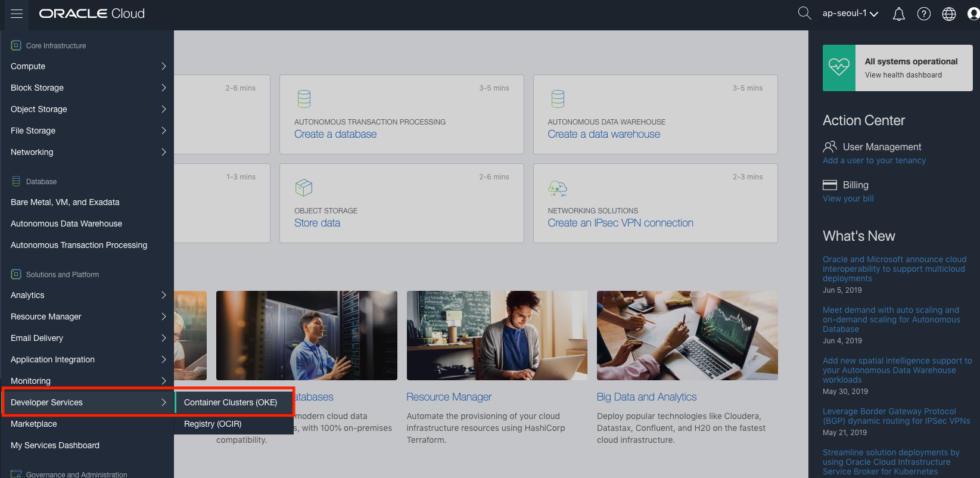980x478 pixels.
Task: Click the Solutions and Platform section icon
Action: coord(16,274)
